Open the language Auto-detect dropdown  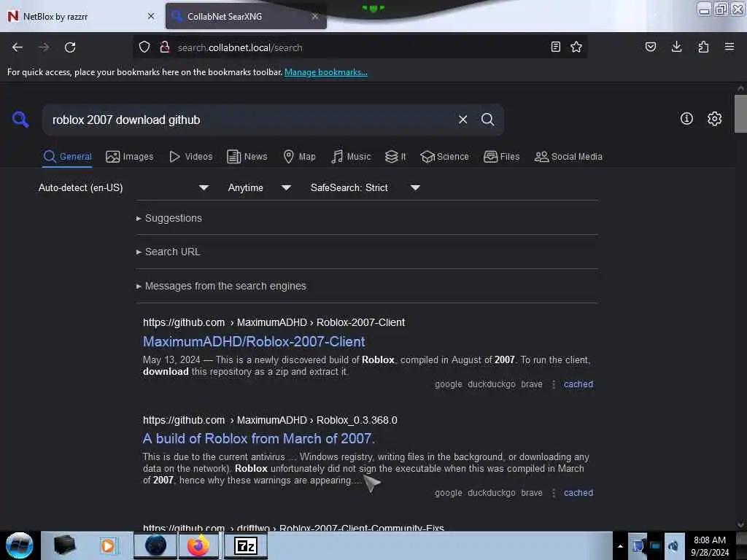tap(123, 187)
